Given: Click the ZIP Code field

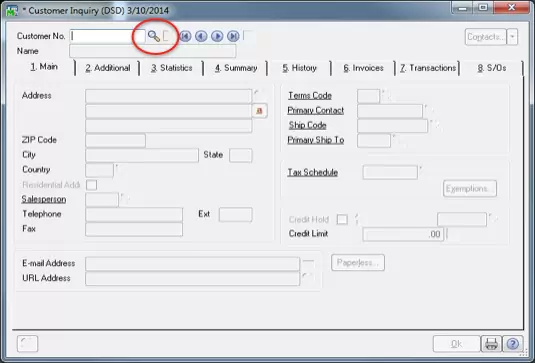Looking at the screenshot, I should (115, 141).
